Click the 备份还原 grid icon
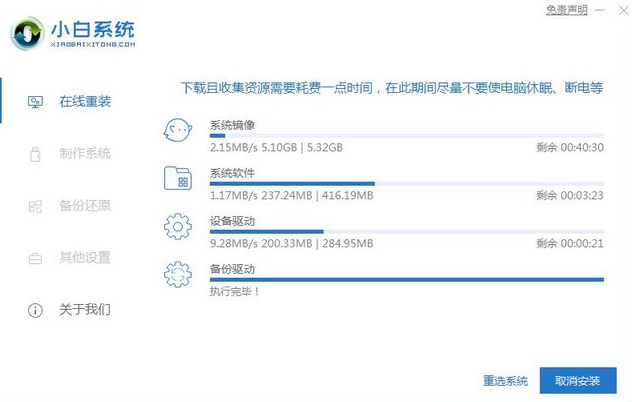Screen dimensions: 632x402 coord(35,206)
